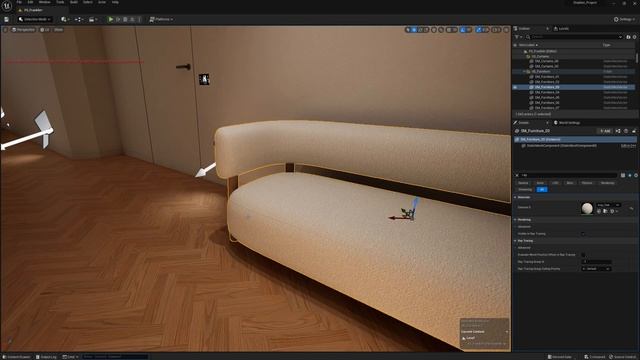Screen dimensions: 640x360
Task: Start Play in Editor with green play button
Action: [110, 19]
